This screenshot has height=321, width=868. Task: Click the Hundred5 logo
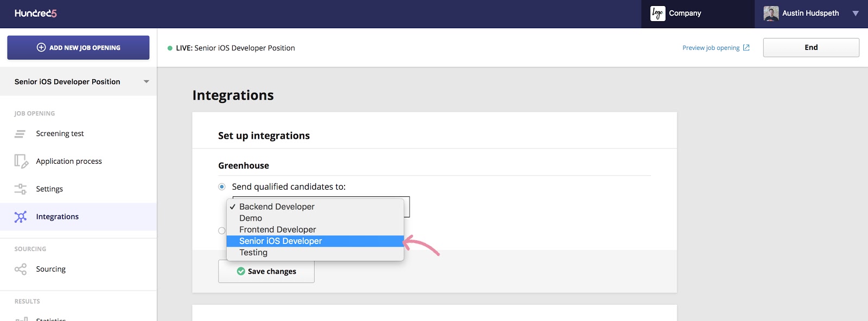36,13
